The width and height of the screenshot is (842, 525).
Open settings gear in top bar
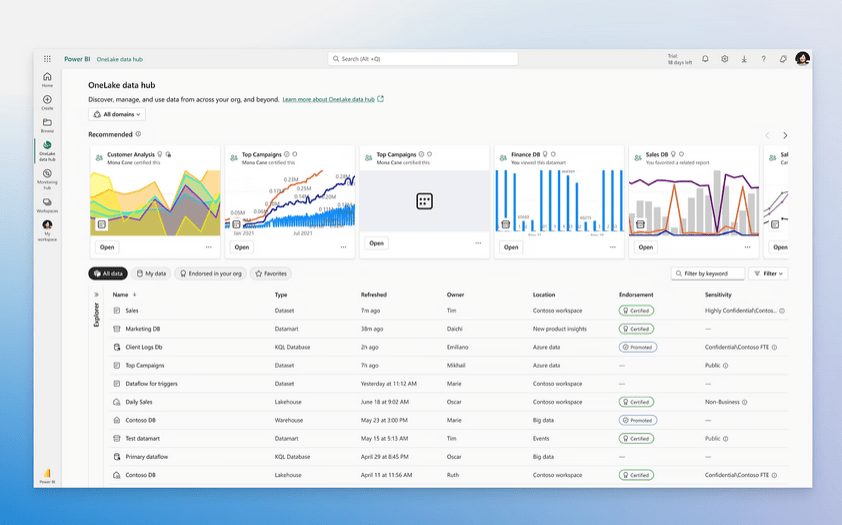click(x=725, y=59)
